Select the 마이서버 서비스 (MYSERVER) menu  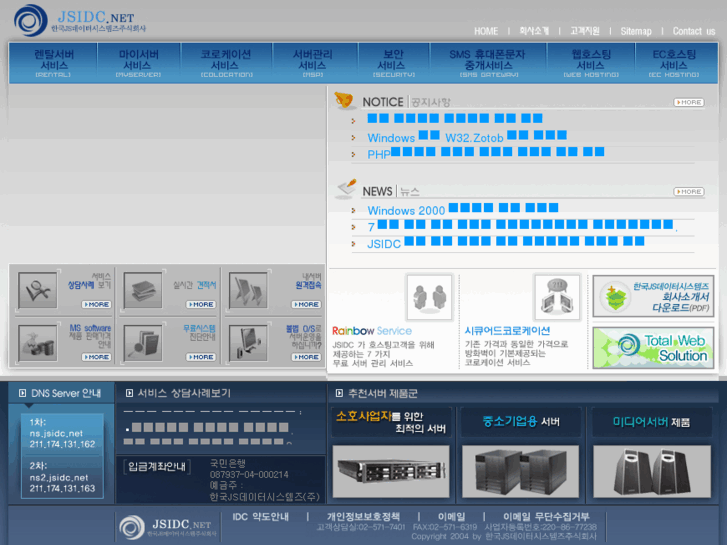[x=138, y=63]
